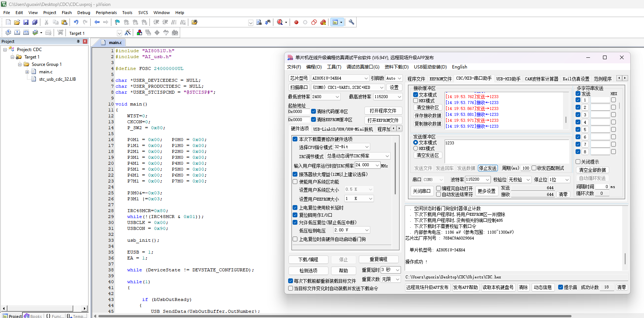Insert a bookmark with the flag icon

(117, 22)
